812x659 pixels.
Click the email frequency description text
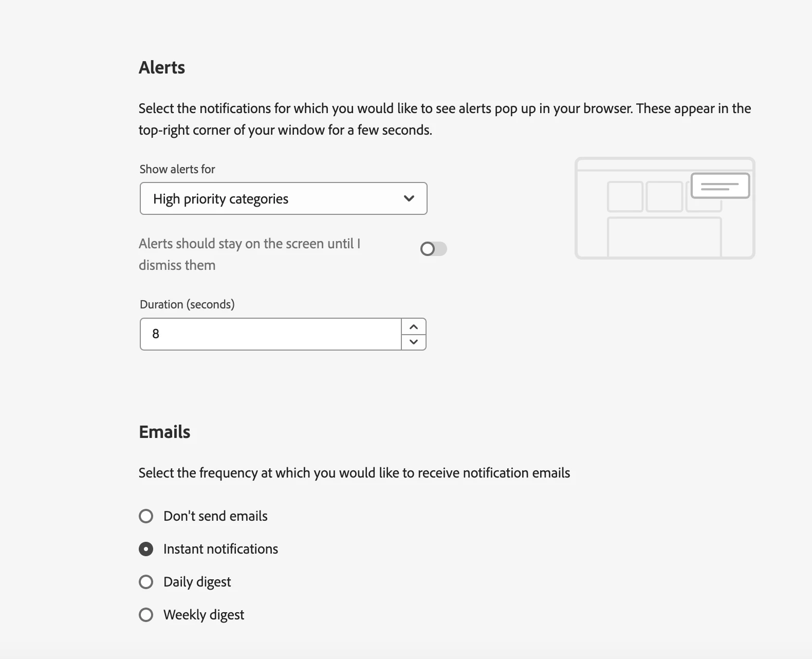pyautogui.click(x=355, y=473)
